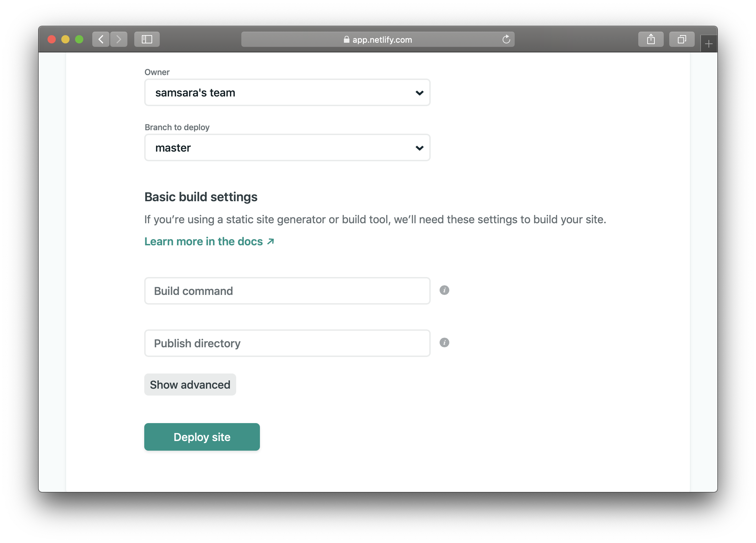Toggle the Safari sidebar icon
The image size is (756, 543).
click(x=147, y=39)
